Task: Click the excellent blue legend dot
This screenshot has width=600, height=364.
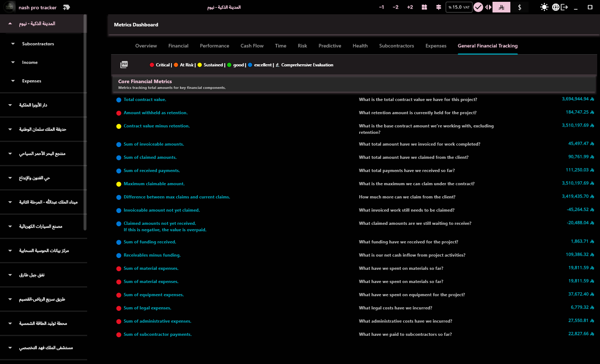Action: point(250,65)
